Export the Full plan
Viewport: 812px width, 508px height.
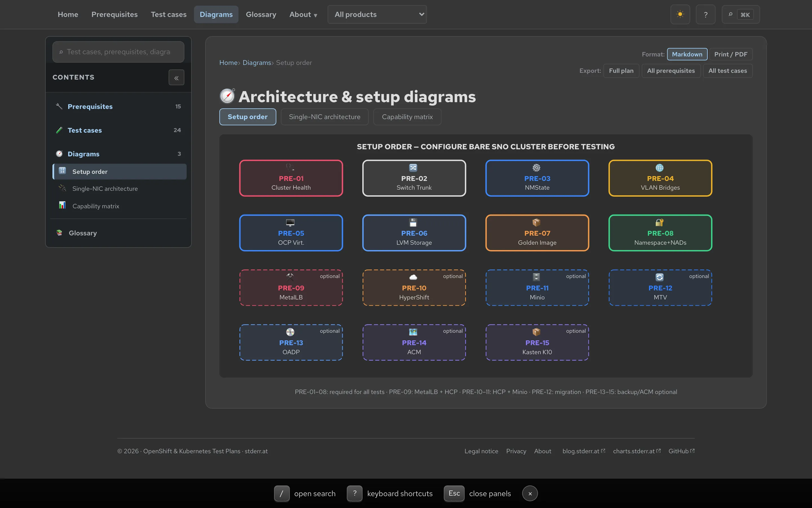621,71
